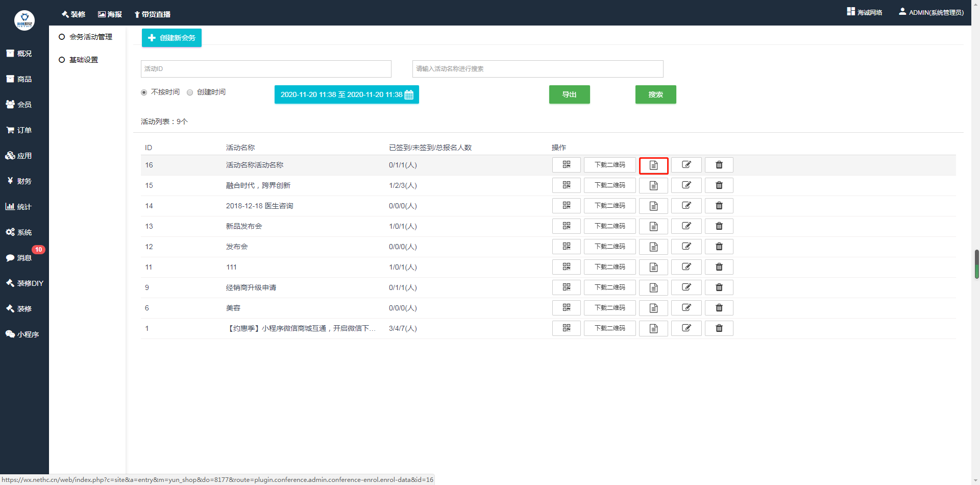
Task: Open enrollment data for activity ID 1
Action: 653,328
